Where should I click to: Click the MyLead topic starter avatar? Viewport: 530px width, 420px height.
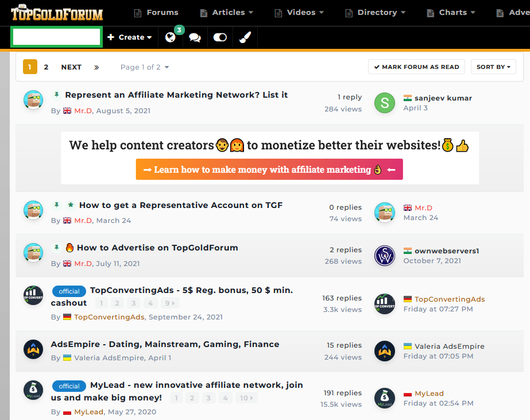click(33, 390)
